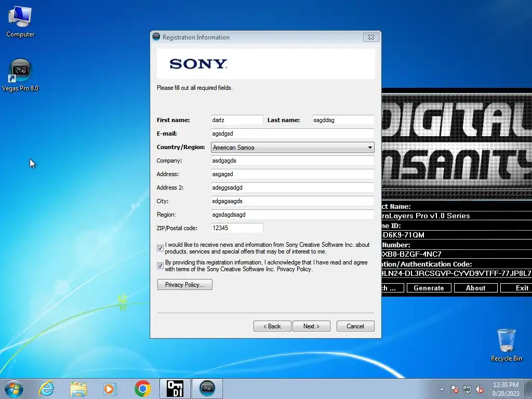Viewport: 532px width, 399px height.
Task: Proceed with the Next > button
Action: (311, 326)
